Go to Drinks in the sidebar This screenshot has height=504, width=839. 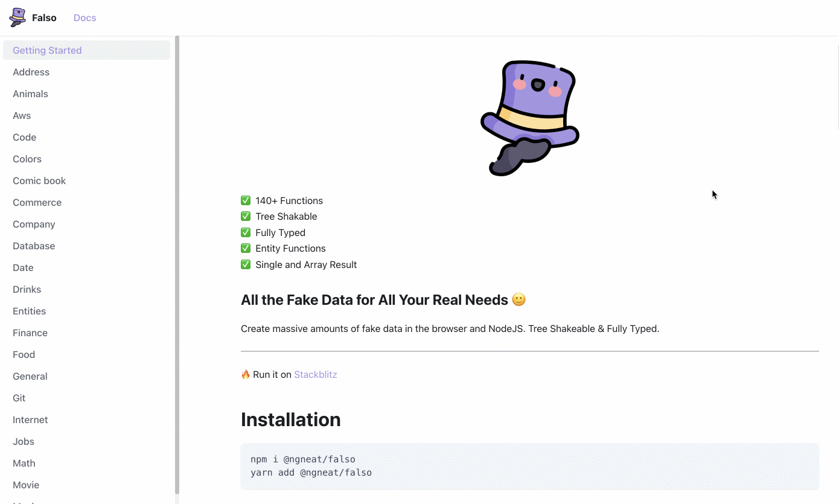pos(86,289)
